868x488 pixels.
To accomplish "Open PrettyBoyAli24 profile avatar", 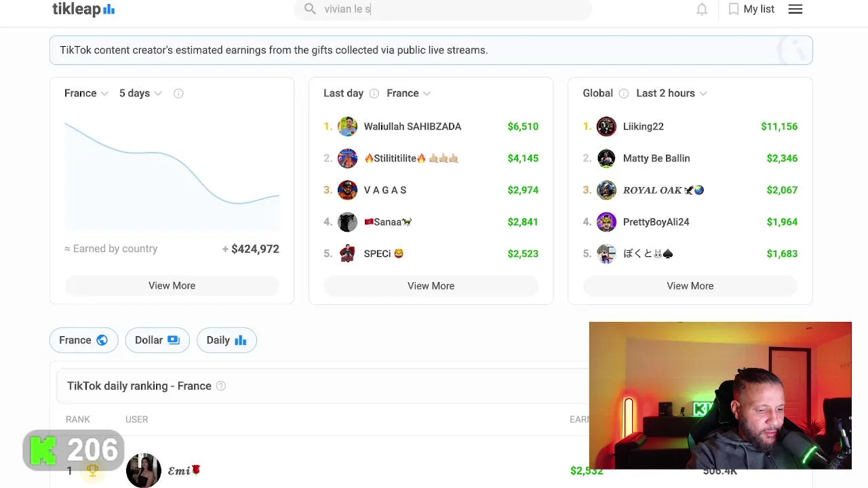I will click(606, 222).
